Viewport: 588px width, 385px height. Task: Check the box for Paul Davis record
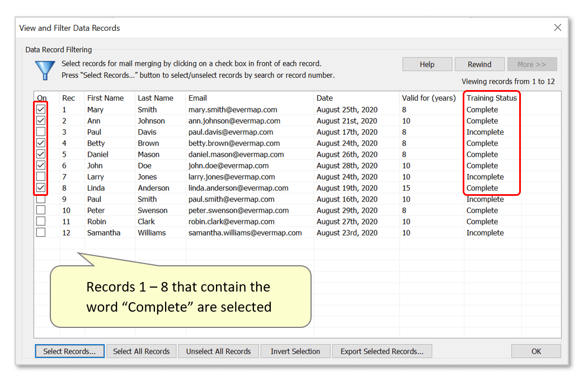[41, 132]
